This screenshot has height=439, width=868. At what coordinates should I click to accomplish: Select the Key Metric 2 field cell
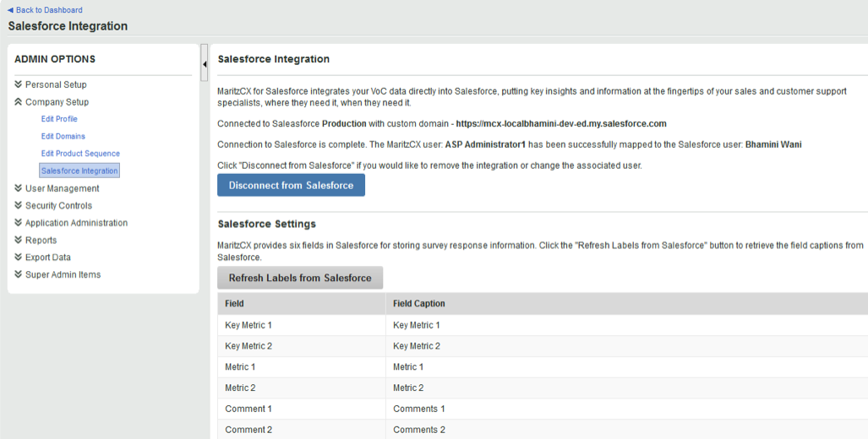click(x=302, y=346)
